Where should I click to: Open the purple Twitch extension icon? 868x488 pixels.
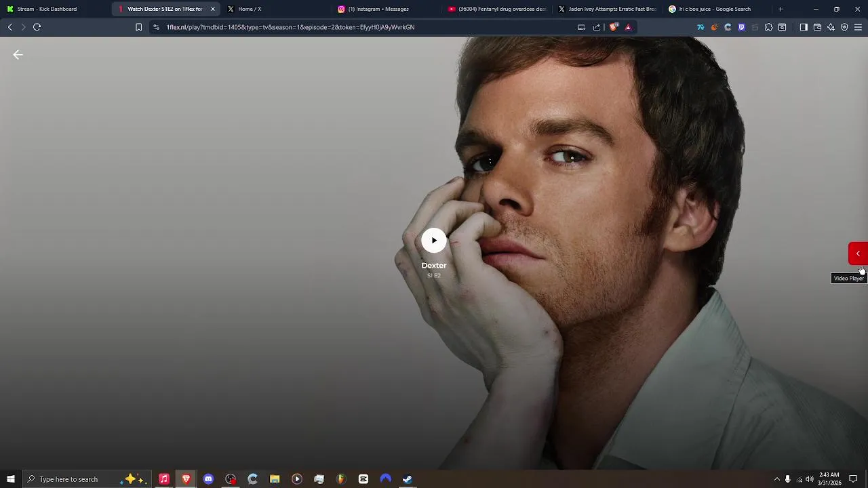(741, 27)
